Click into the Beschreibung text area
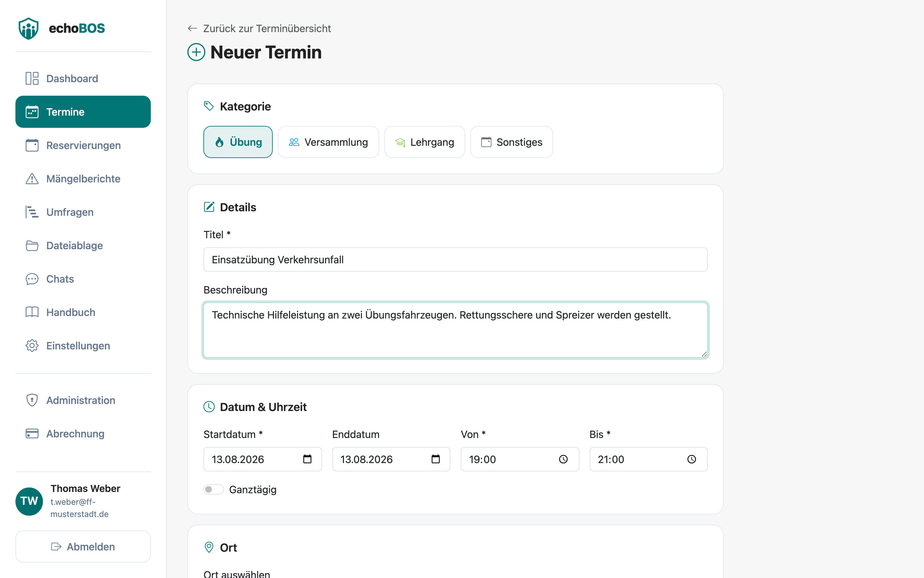The height and width of the screenshot is (578, 924). tap(456, 330)
